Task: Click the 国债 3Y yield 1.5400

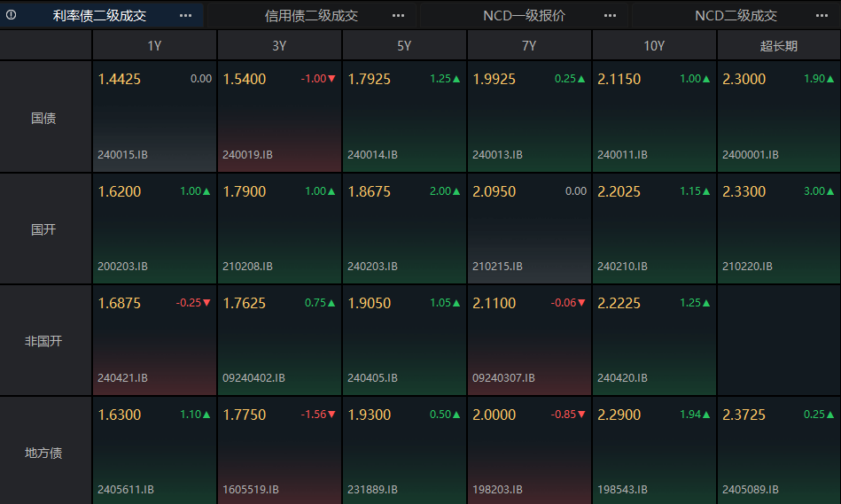Action: [244, 80]
